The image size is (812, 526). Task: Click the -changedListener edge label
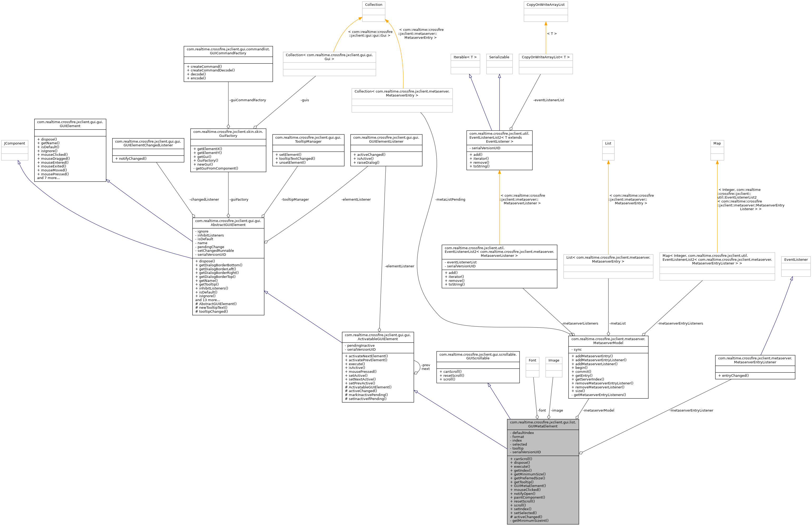(x=204, y=199)
